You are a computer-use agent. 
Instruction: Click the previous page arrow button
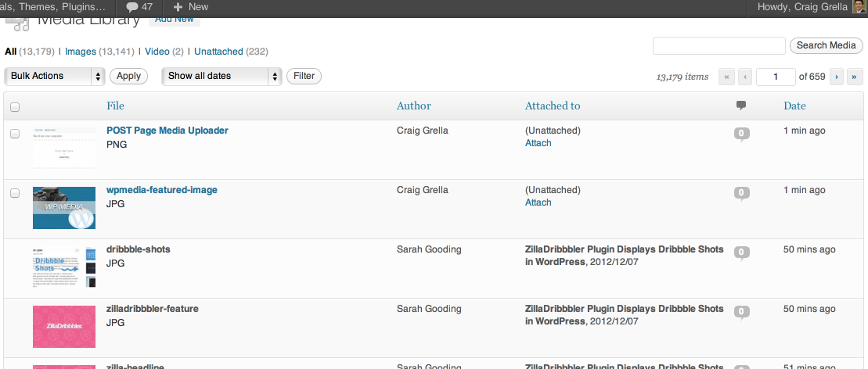(x=745, y=77)
